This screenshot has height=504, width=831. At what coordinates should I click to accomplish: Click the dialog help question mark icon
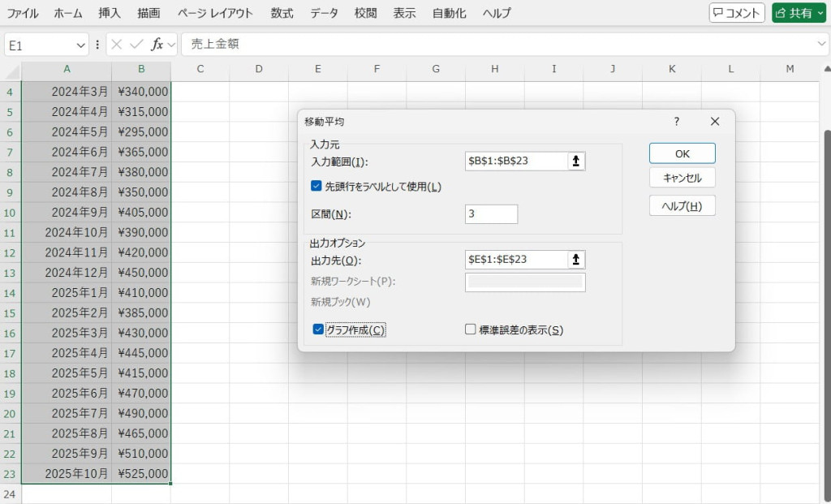tap(677, 121)
